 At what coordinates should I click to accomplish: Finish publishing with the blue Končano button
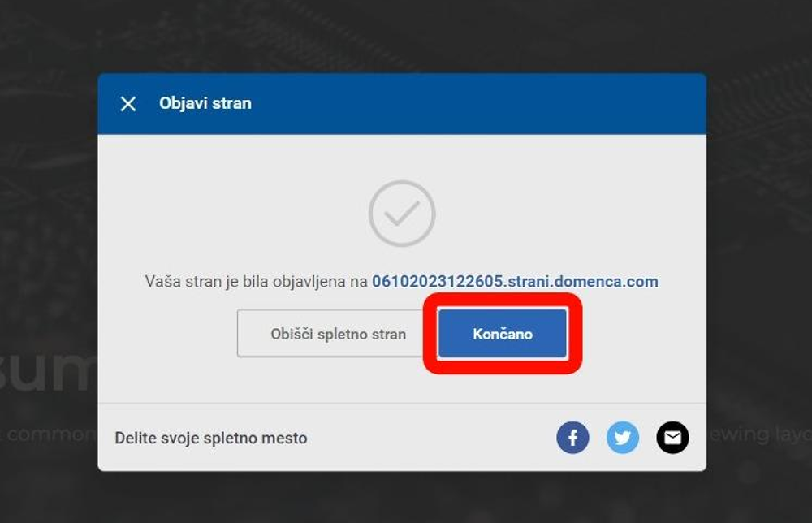click(503, 334)
